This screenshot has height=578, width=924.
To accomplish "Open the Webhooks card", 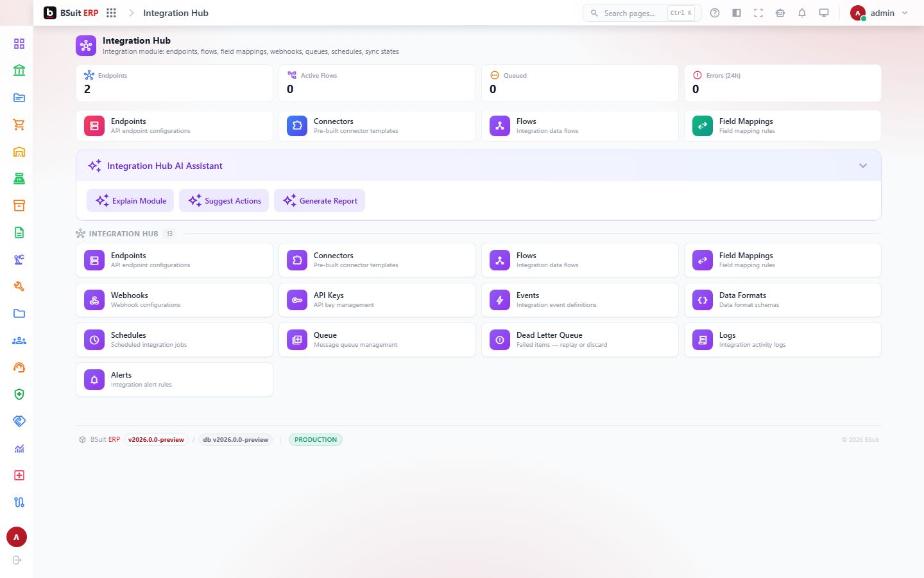I will (175, 300).
